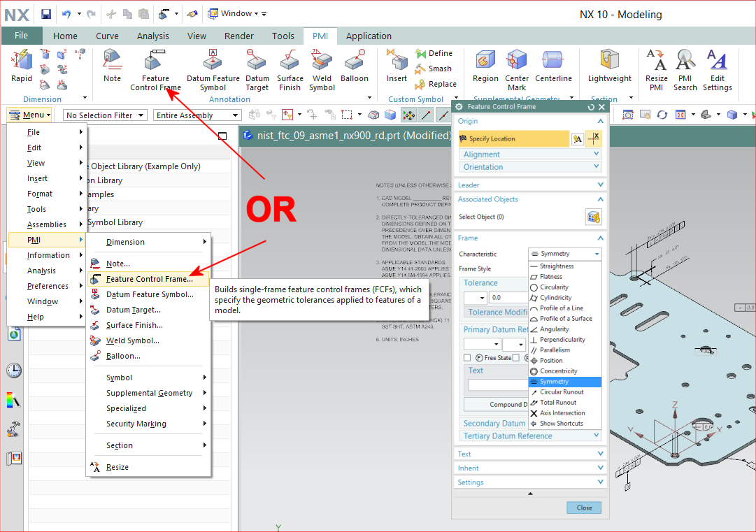Open the Window dropdown in title bar
Viewport: 756px width, 532px height.
pyautogui.click(x=237, y=14)
